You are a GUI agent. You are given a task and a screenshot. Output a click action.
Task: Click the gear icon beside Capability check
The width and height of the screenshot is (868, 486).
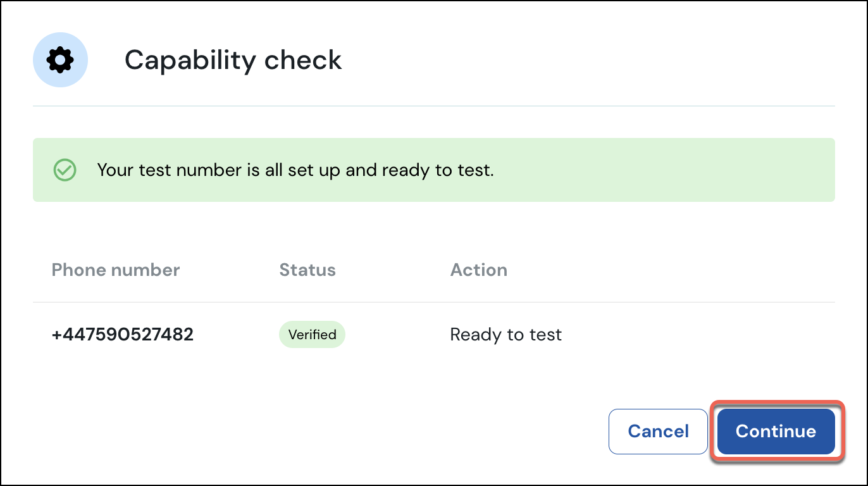tap(60, 59)
